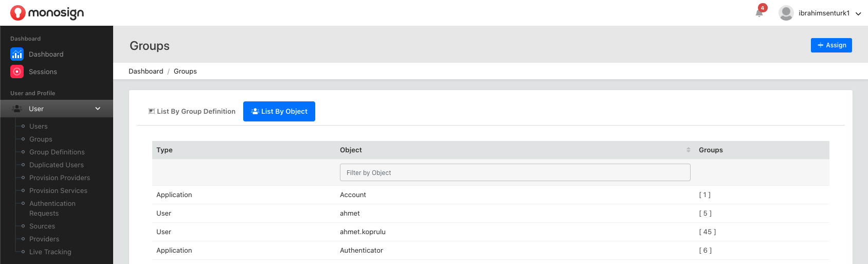Click the Object column header
The height and width of the screenshot is (264, 868).
click(x=351, y=150)
